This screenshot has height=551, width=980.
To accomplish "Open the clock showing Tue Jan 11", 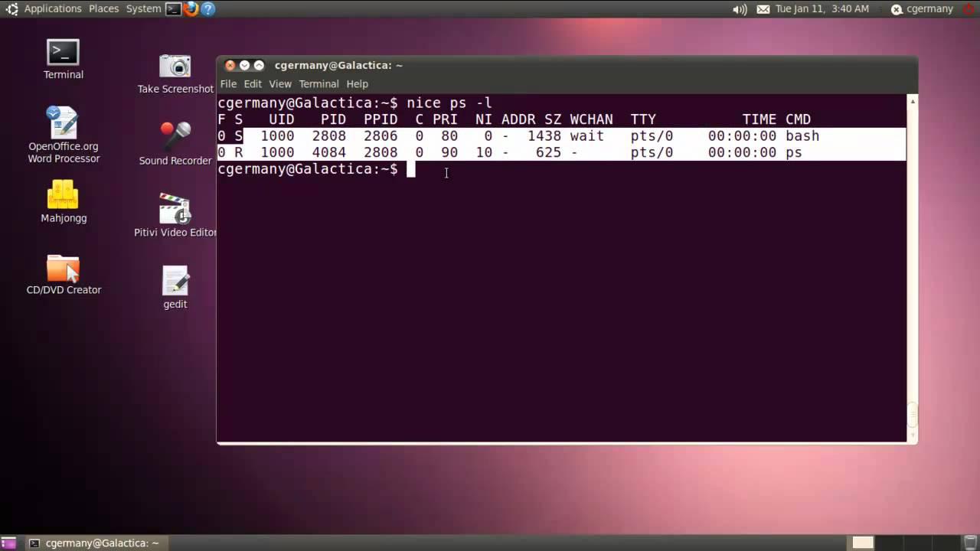I will 823,8.
